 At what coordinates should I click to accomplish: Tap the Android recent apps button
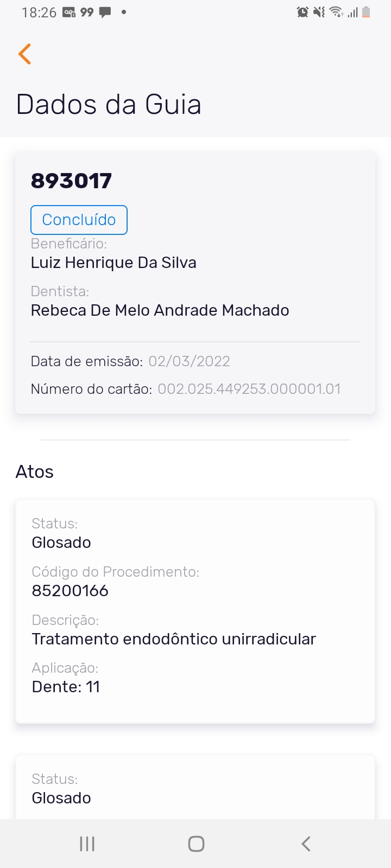[87, 844]
